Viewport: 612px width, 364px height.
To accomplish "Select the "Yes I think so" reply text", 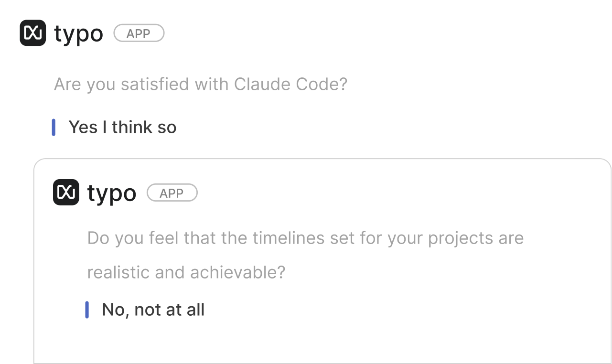I will pos(122,127).
